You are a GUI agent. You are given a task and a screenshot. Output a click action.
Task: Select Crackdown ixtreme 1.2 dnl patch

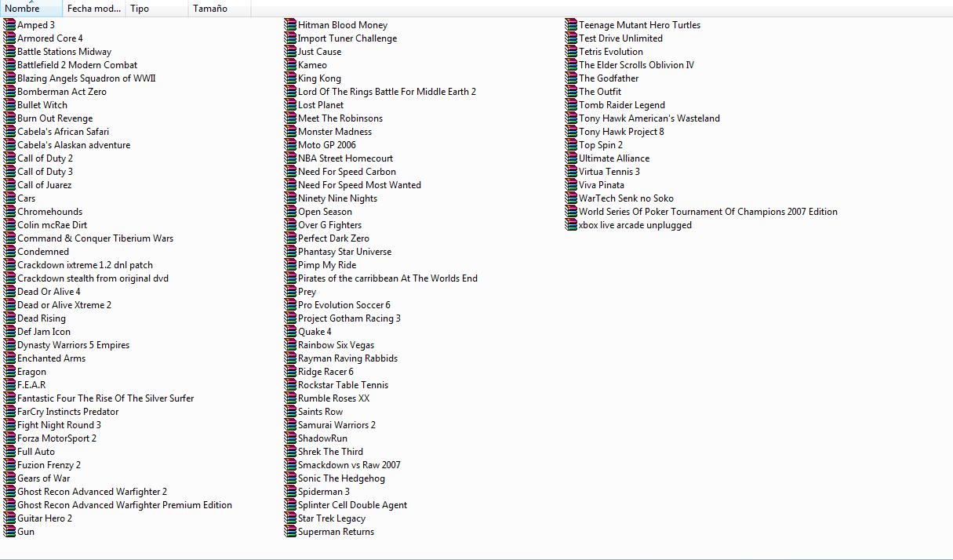tap(85, 265)
